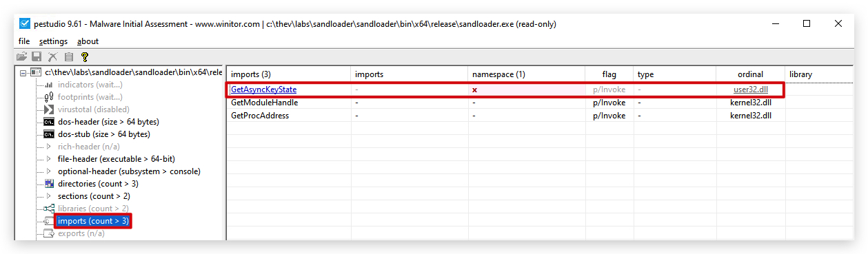Select the indicators (wait...) tree item
The width and height of the screenshot is (868, 254).
(90, 85)
